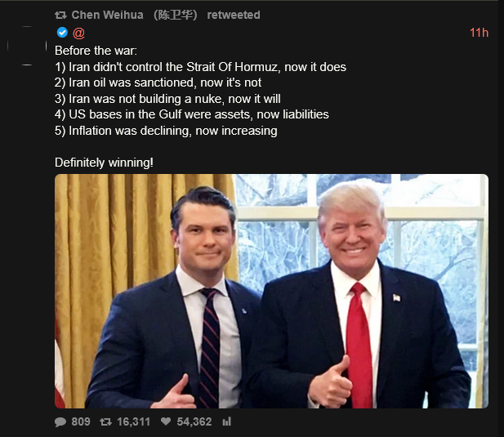The image size is (504, 437).
Task: Click the tweet author's avatar placeholder
Action: 27,46
